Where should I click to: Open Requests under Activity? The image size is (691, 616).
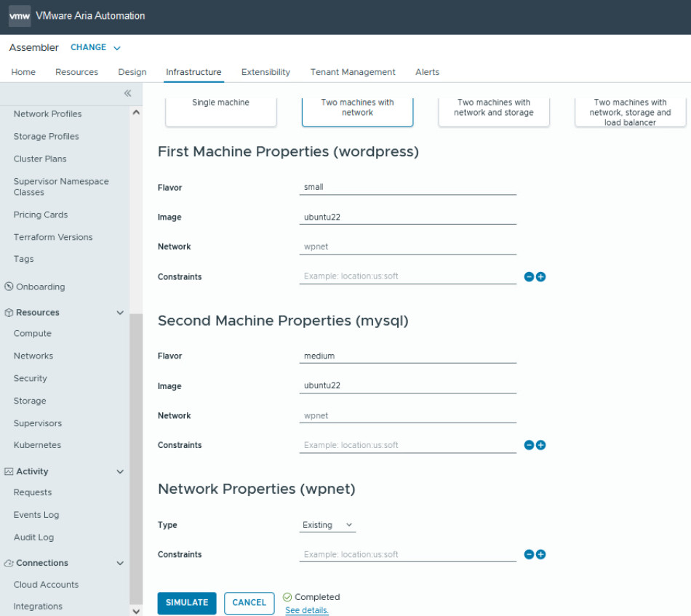tap(33, 492)
